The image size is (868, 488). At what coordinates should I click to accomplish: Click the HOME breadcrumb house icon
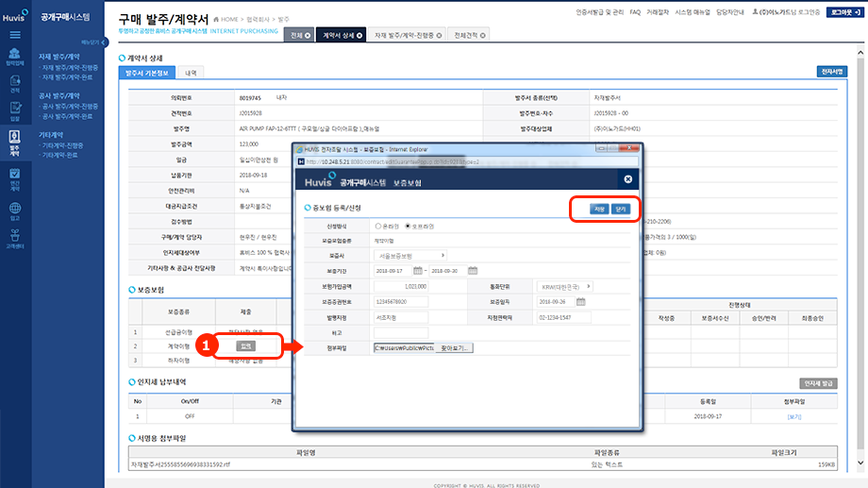(216, 20)
